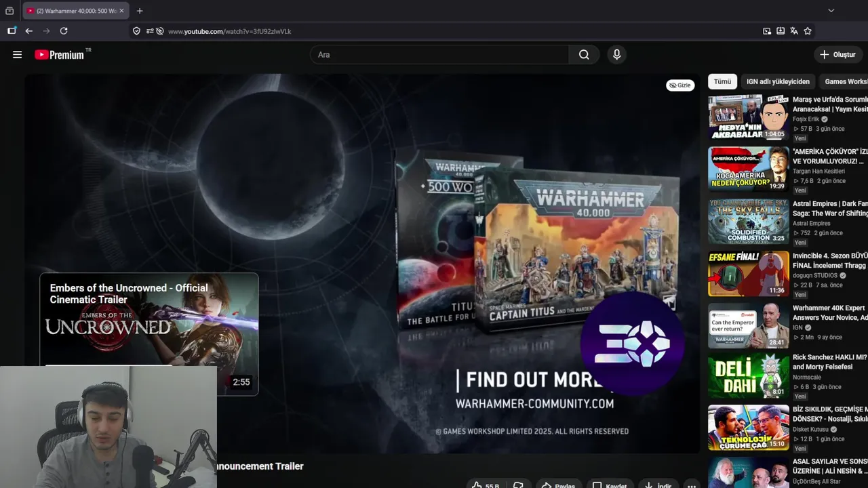This screenshot has height=488, width=868.
Task: Open ASAL SAYILAR VE SONSUZ video
Action: [830, 466]
